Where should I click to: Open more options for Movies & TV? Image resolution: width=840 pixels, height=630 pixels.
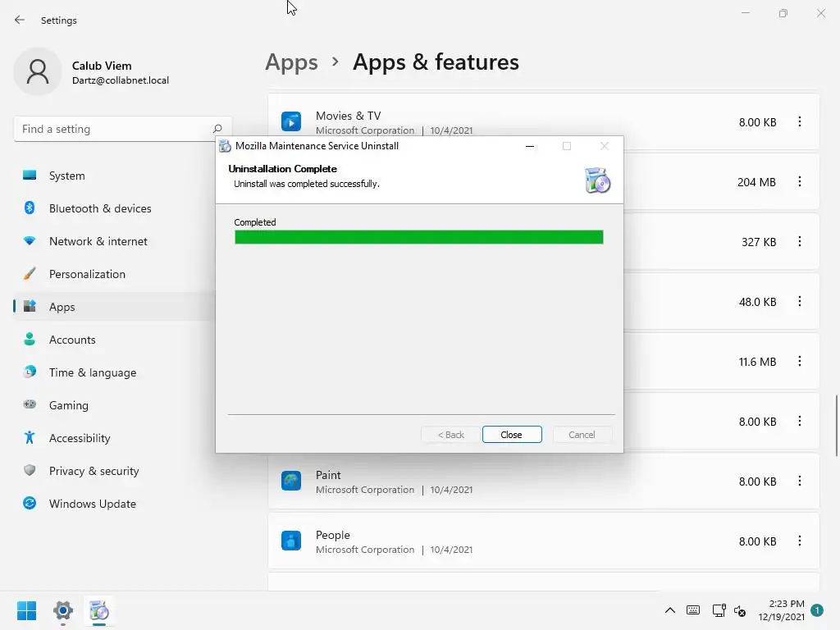(799, 121)
